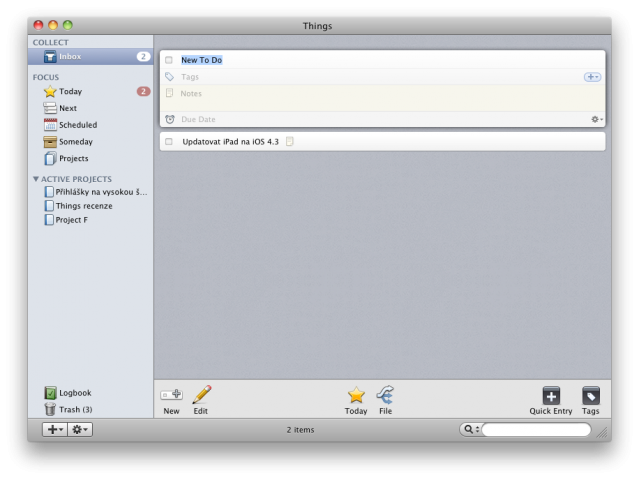The height and width of the screenshot is (480, 639).
Task: Click the Today star toolbar icon
Action: [x=356, y=395]
